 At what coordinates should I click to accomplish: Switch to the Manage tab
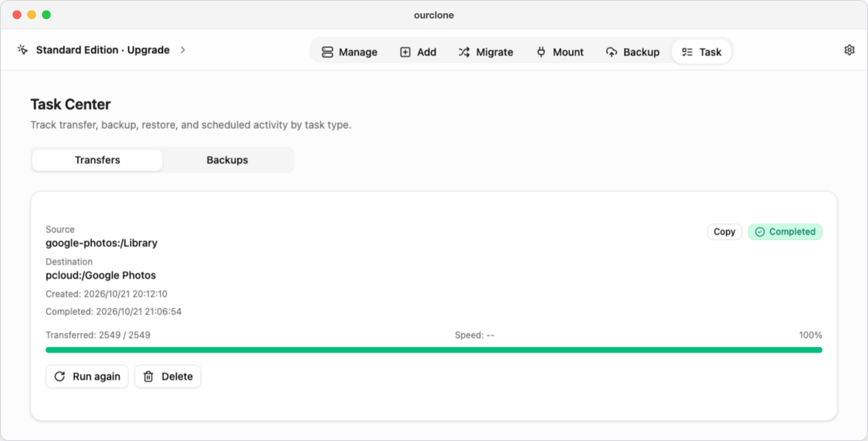[349, 52]
